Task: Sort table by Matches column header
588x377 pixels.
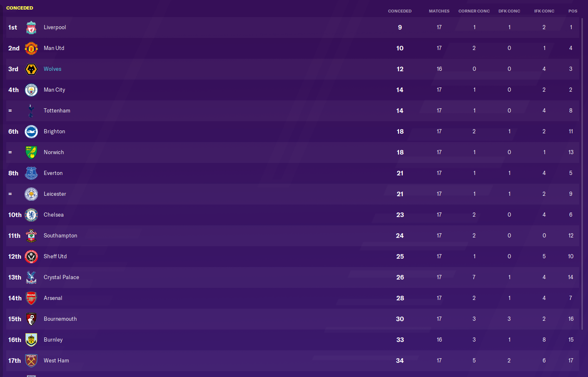Action: (x=439, y=11)
